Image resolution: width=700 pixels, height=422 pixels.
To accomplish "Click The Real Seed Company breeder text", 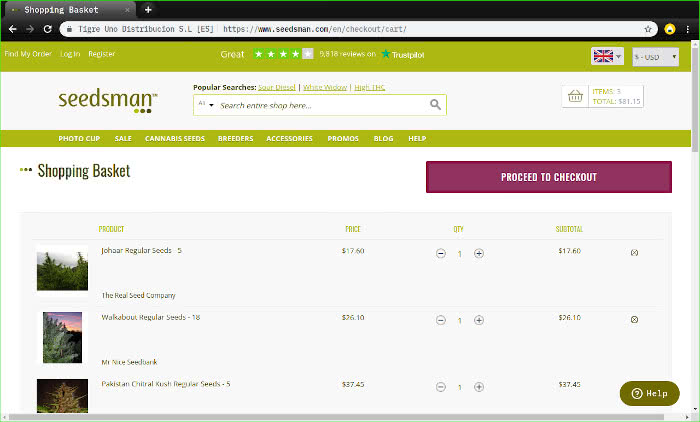I will coord(138,295).
